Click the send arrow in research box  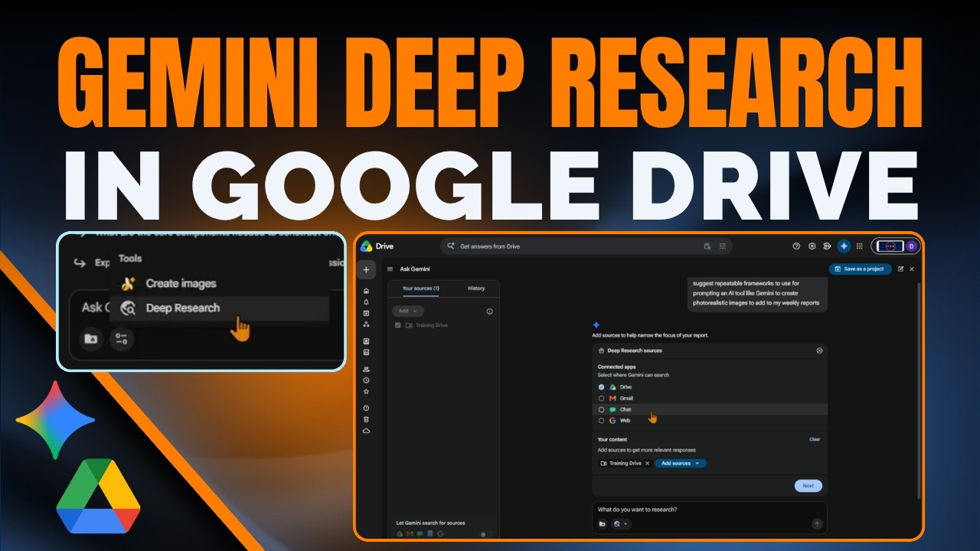coord(817,524)
